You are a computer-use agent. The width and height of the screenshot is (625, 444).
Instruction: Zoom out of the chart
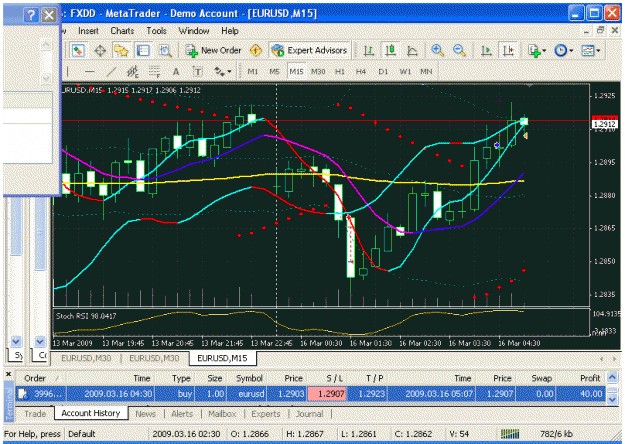pyautogui.click(x=459, y=51)
